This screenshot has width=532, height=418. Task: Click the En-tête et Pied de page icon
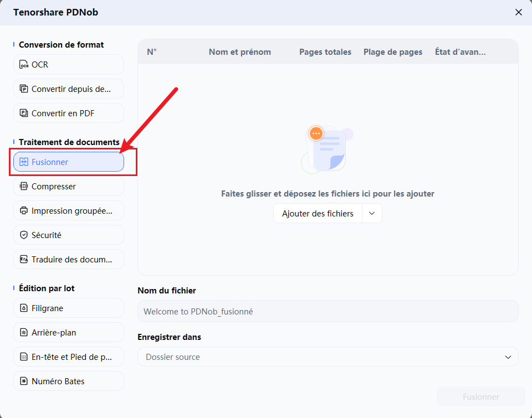[x=24, y=357]
